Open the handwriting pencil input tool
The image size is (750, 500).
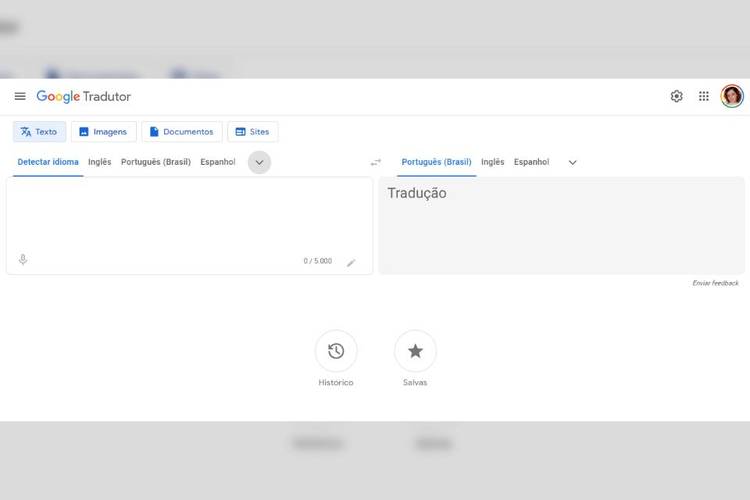point(351,263)
